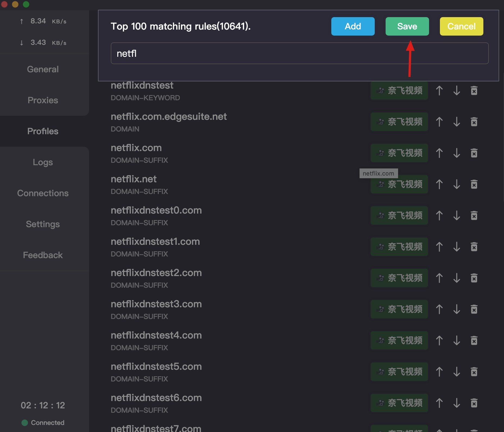Image resolution: width=504 pixels, height=432 pixels.
Task: Focus the rule search field containing netfl
Action: coord(300,53)
